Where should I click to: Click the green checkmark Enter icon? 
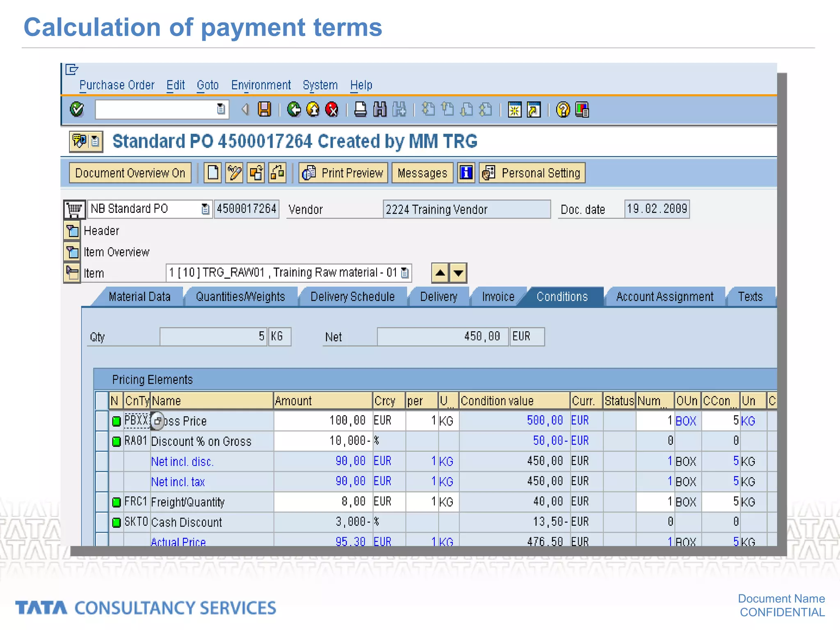[x=77, y=110]
